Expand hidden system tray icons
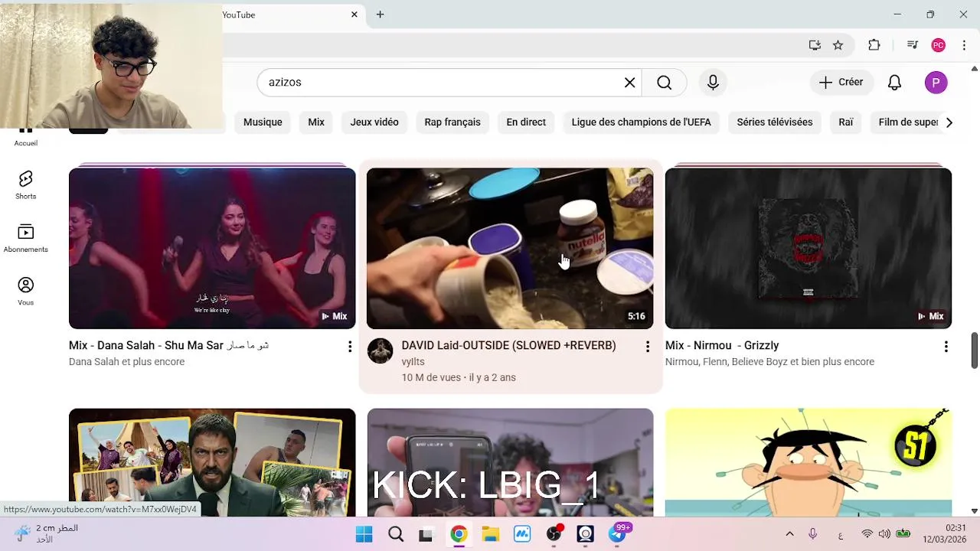This screenshot has height=551, width=980. tap(789, 533)
